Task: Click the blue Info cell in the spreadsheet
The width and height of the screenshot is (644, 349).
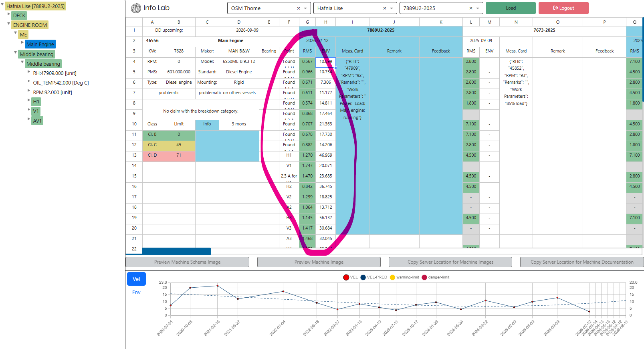Action: (207, 124)
